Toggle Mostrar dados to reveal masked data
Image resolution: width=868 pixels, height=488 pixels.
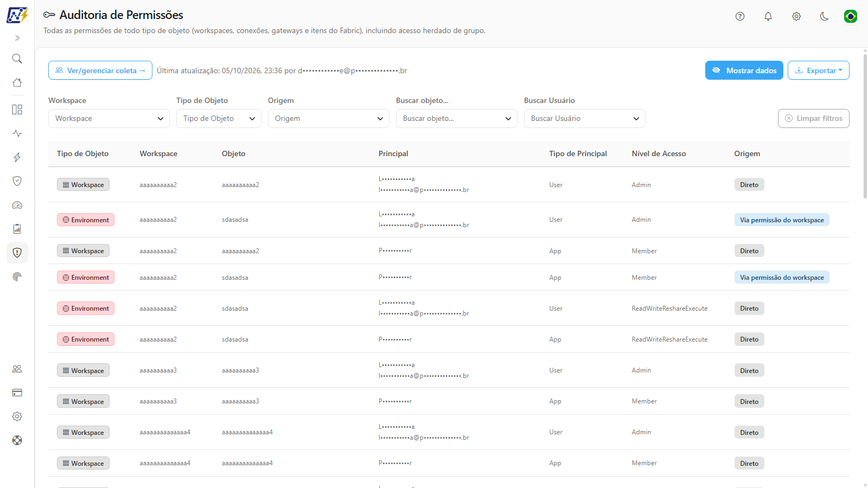coord(744,70)
